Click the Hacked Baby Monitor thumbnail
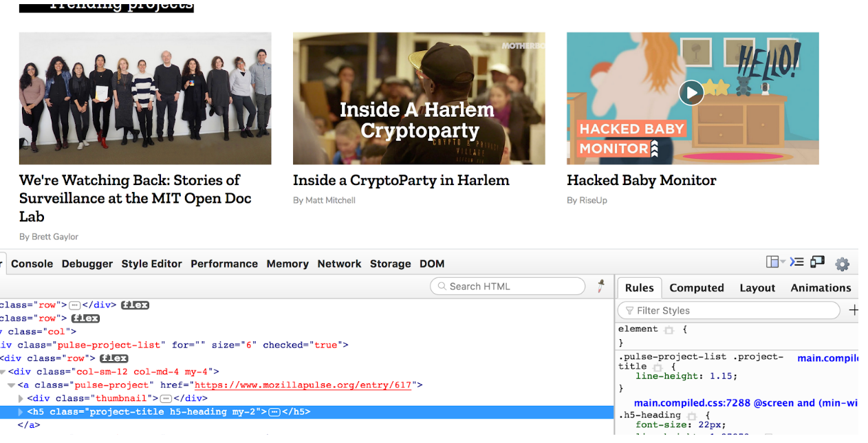 pyautogui.click(x=693, y=98)
